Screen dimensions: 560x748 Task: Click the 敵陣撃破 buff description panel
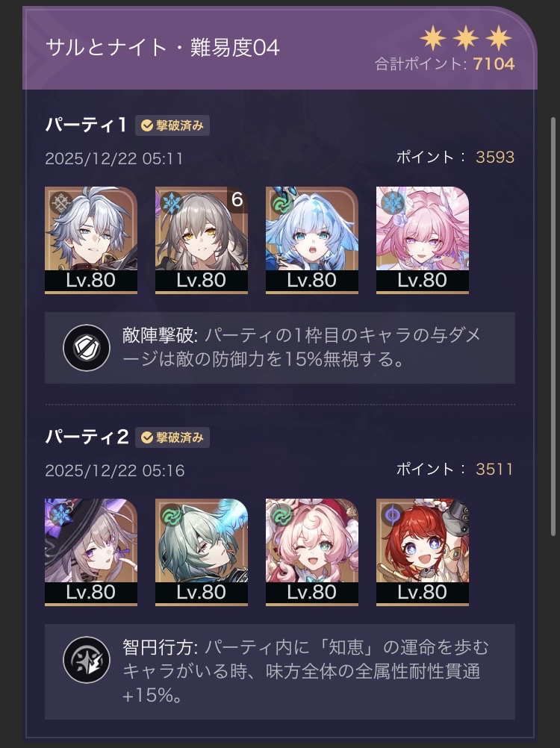tap(280, 348)
